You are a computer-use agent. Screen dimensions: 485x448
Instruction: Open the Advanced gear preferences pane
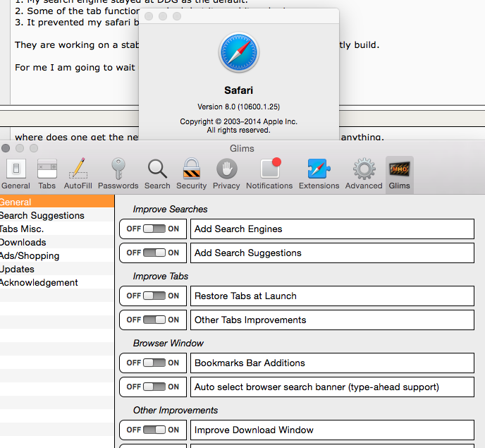click(364, 174)
